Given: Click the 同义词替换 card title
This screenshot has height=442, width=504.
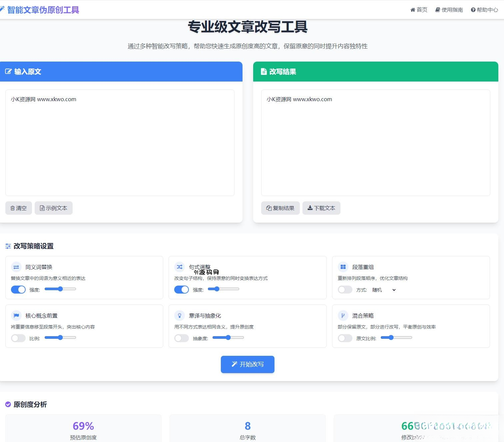Looking at the screenshot, I should 39,267.
